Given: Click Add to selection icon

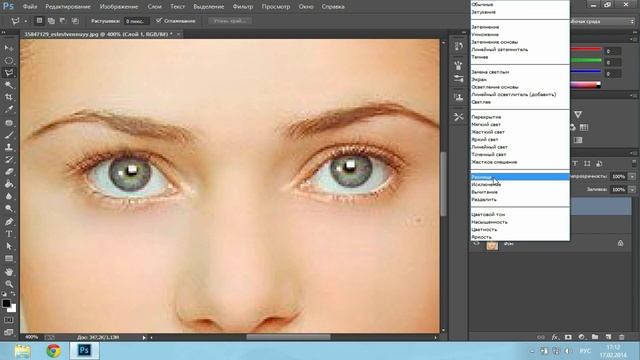Looking at the screenshot, I should point(51,20).
